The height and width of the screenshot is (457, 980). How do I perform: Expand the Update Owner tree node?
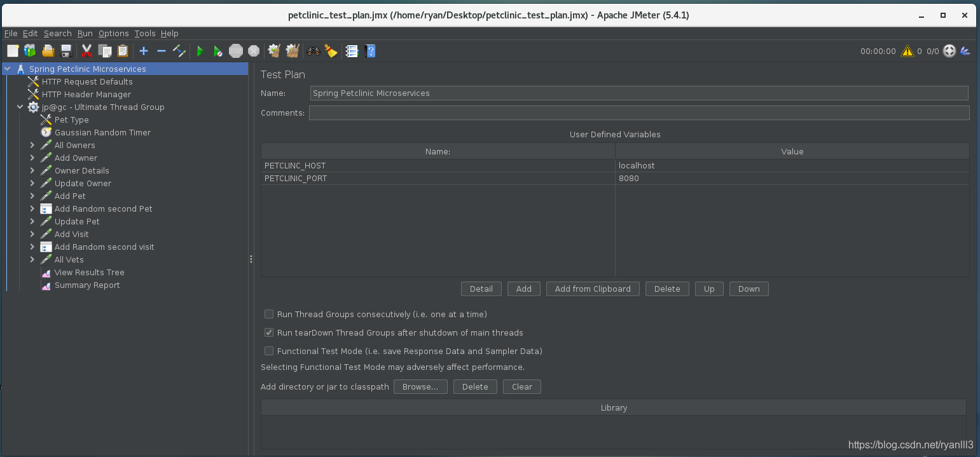(x=32, y=183)
